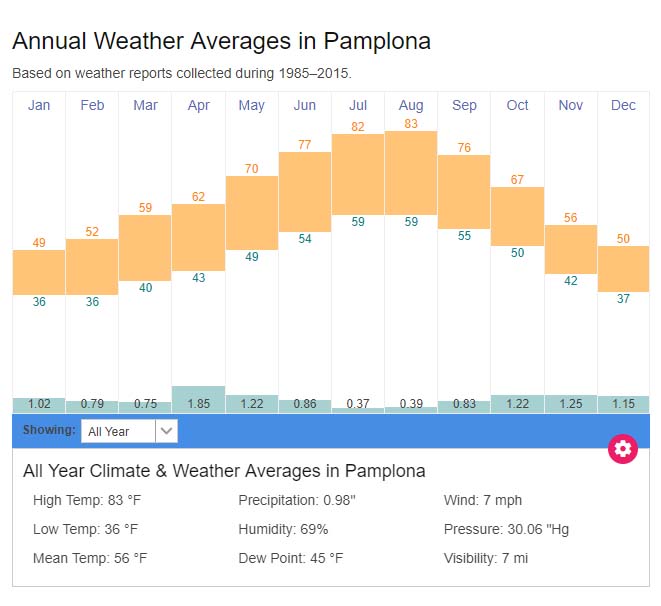
Task: Click the December precipitation value 1.15
Action: click(x=623, y=404)
